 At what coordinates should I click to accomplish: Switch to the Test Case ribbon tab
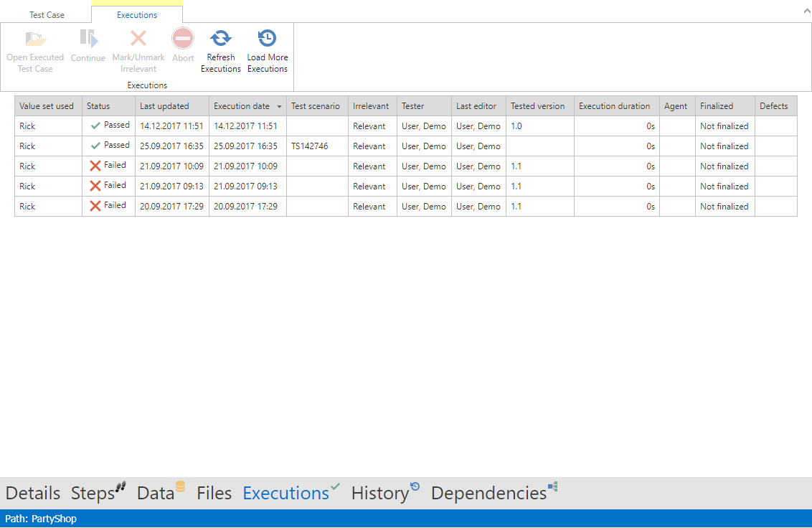47,15
